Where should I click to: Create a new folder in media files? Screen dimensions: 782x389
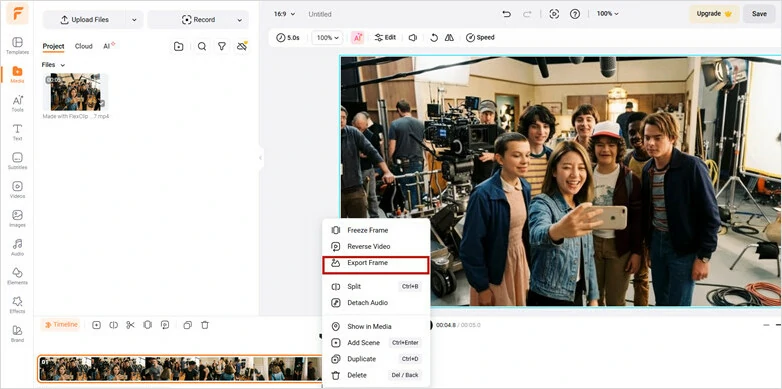click(179, 46)
